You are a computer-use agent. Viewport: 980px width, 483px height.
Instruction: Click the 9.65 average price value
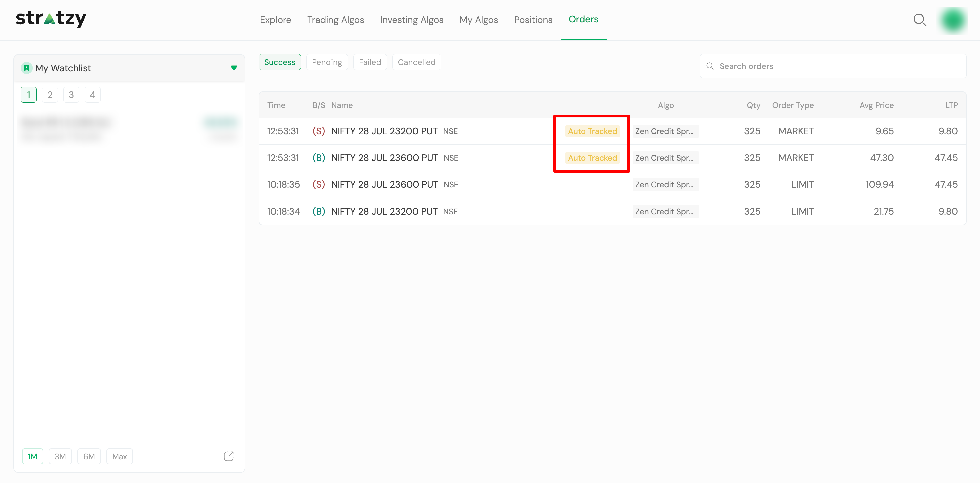click(885, 131)
